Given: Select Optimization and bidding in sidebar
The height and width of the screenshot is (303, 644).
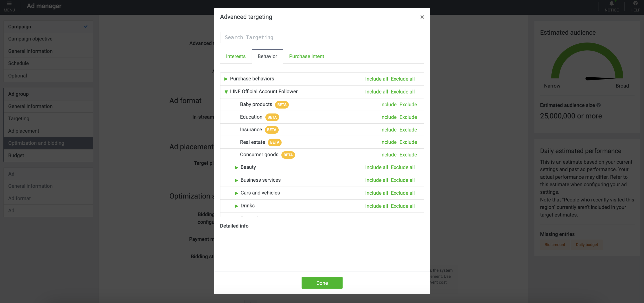Looking at the screenshot, I should point(48,143).
